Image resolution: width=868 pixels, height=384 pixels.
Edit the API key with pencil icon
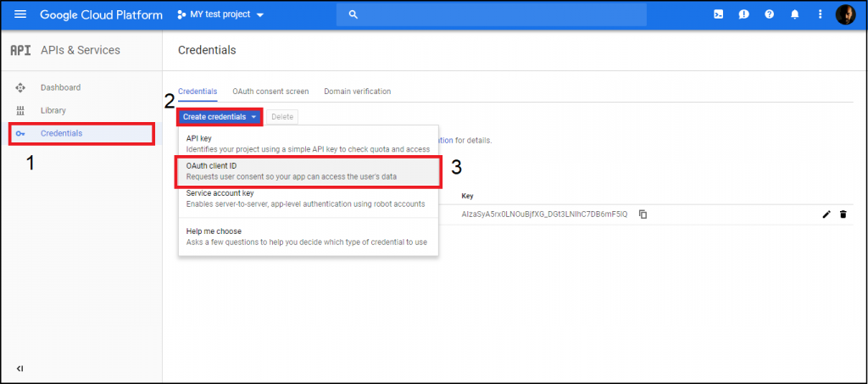(826, 214)
